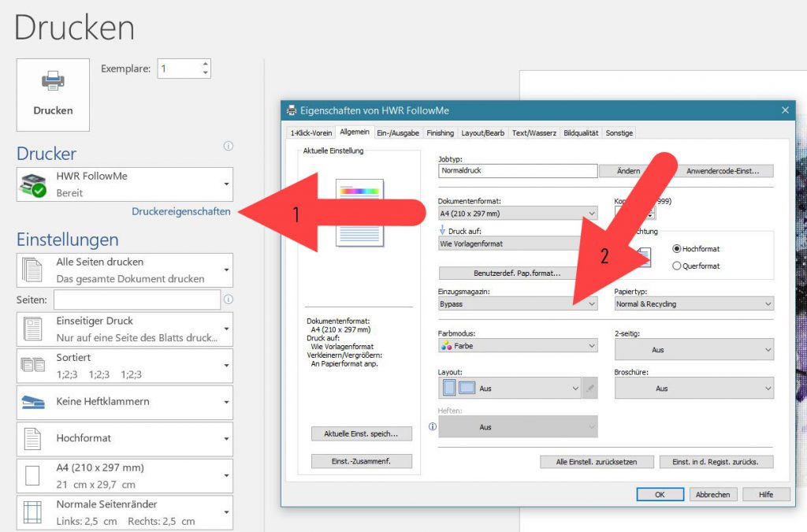This screenshot has height=532, width=807.
Task: Open the Papiertyp Normal & Recycling dropdown
Action: click(694, 304)
